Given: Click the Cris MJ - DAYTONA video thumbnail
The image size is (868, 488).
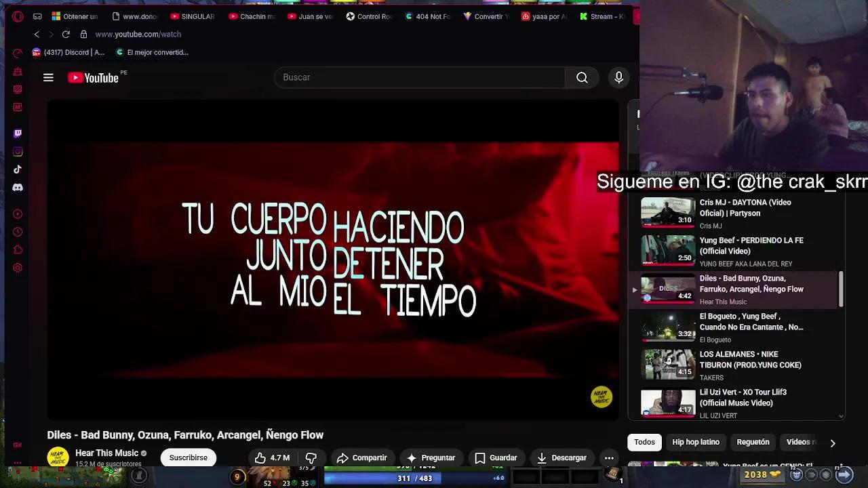Looking at the screenshot, I should point(667,211).
